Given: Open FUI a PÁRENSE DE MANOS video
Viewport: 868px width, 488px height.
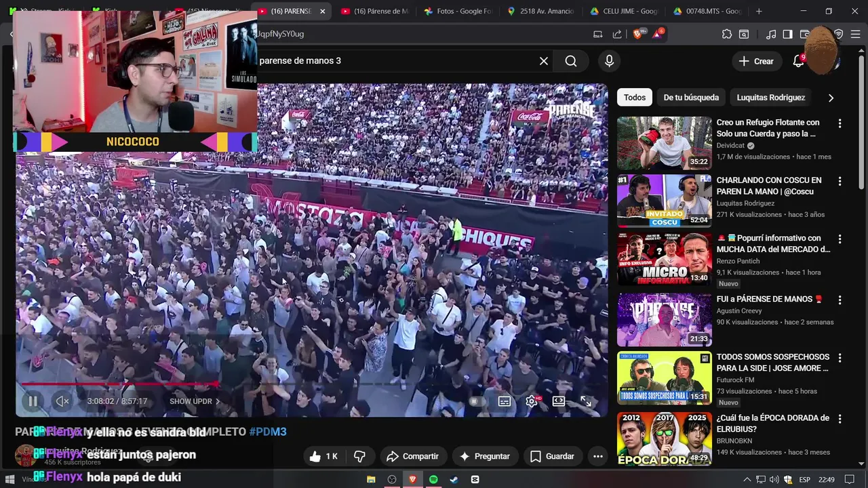Looking at the screenshot, I should pos(665,319).
